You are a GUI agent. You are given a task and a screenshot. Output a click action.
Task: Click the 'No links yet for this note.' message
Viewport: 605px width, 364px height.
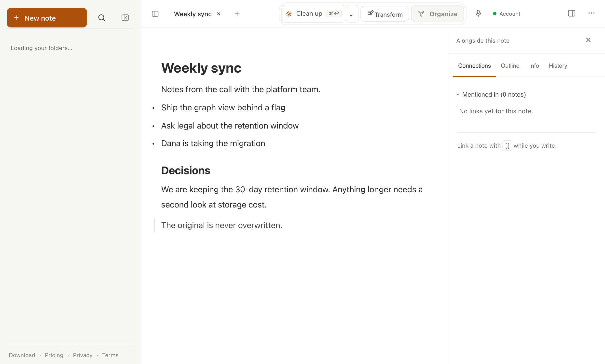click(496, 111)
